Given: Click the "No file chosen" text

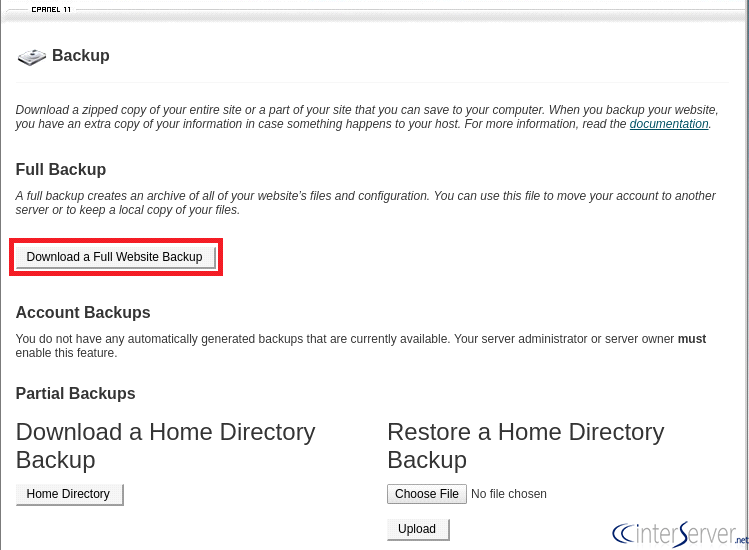Looking at the screenshot, I should (x=509, y=494).
